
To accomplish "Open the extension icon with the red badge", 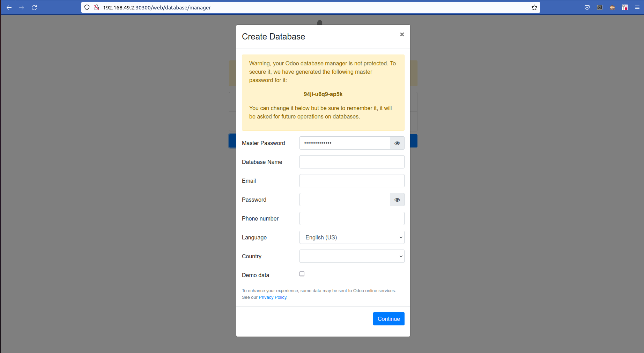I will [x=625, y=7].
